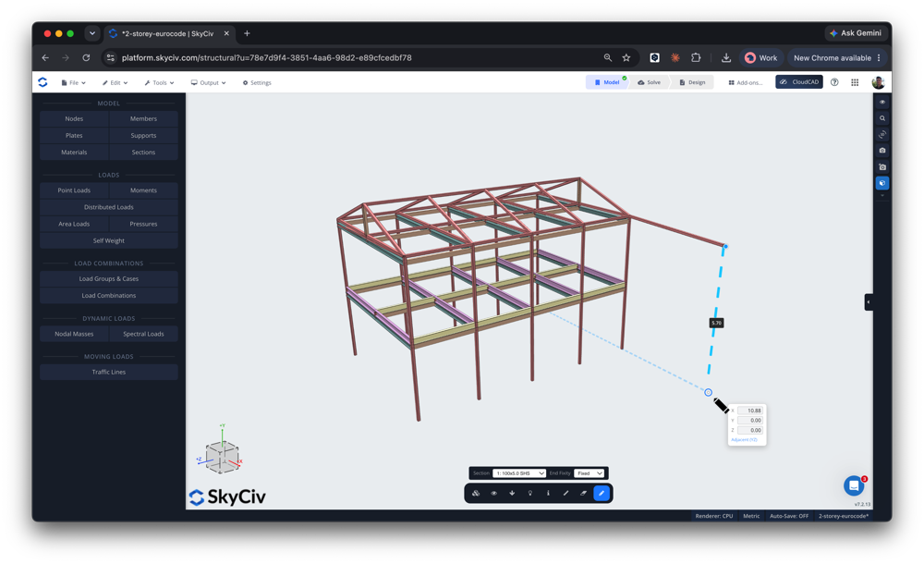
Task: Toggle Metric units in status bar
Action: tap(751, 516)
